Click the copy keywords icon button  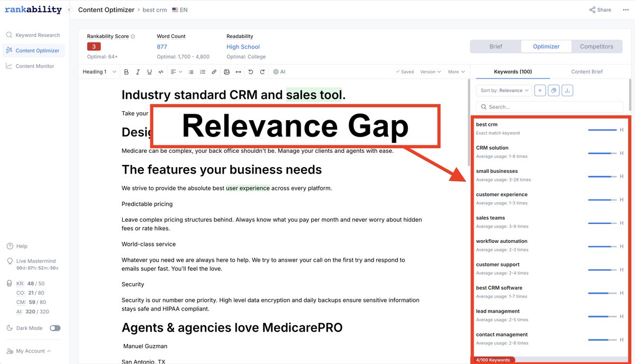coord(554,90)
